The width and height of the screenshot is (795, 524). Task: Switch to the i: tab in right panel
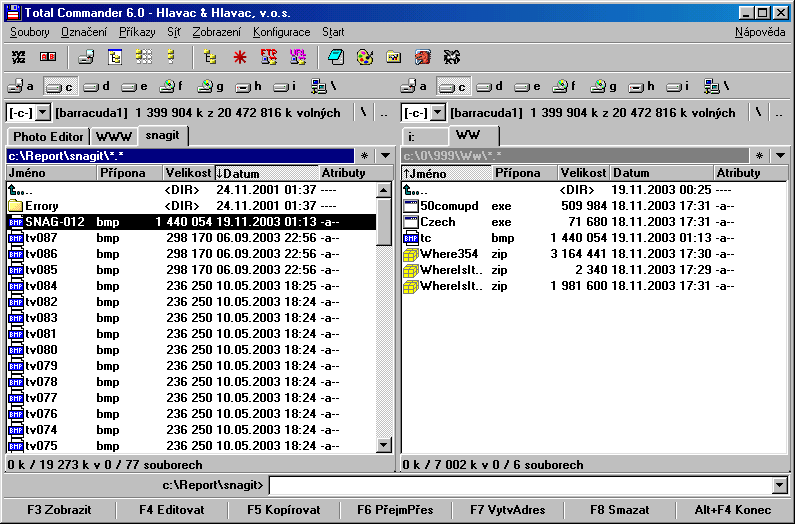point(425,136)
